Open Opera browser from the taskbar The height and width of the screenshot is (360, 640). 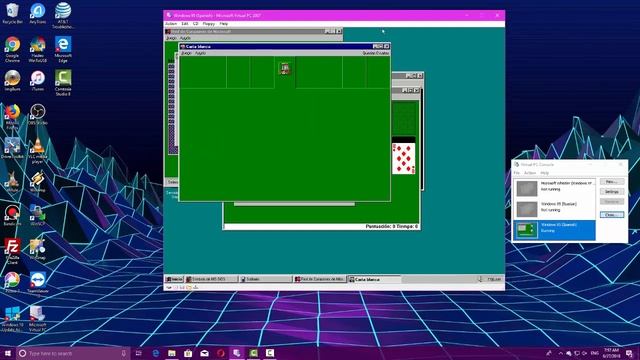tap(221, 353)
